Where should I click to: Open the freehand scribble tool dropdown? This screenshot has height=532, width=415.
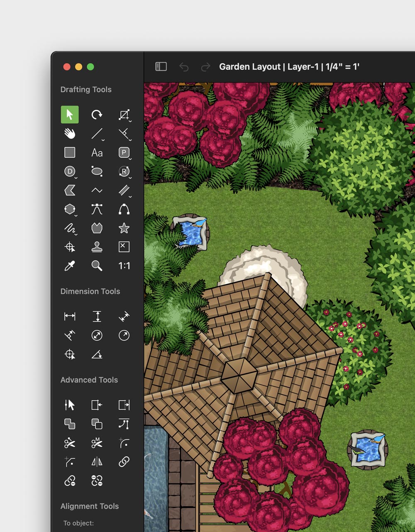coord(75,234)
